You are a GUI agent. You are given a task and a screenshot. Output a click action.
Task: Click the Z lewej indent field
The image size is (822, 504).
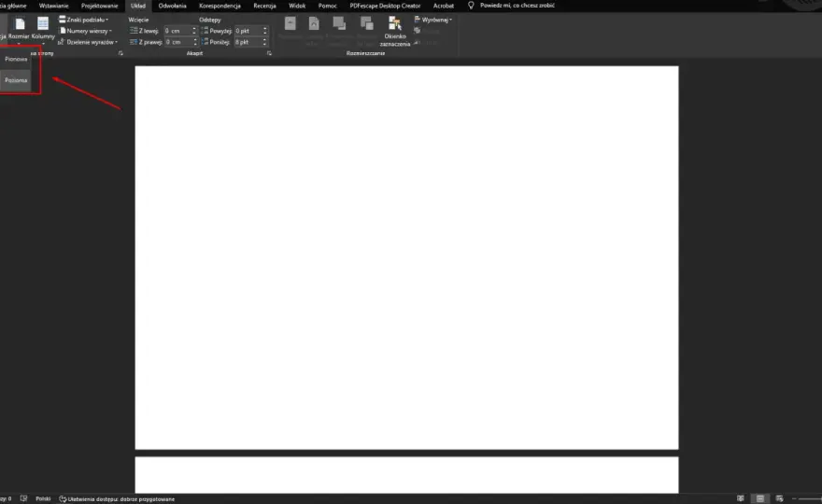click(177, 31)
